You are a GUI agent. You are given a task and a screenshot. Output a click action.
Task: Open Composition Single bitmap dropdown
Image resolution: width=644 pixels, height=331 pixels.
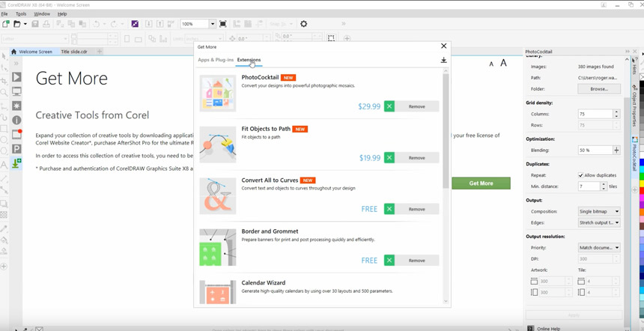point(599,211)
